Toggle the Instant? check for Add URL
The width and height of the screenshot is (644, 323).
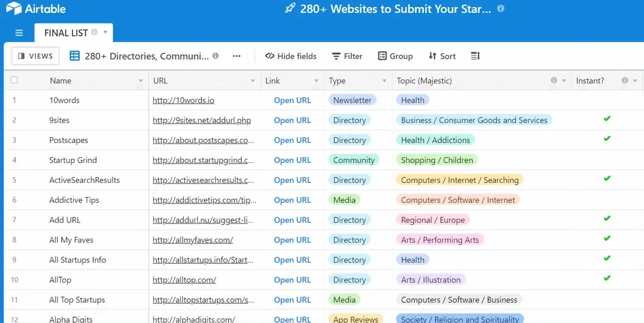(x=607, y=219)
